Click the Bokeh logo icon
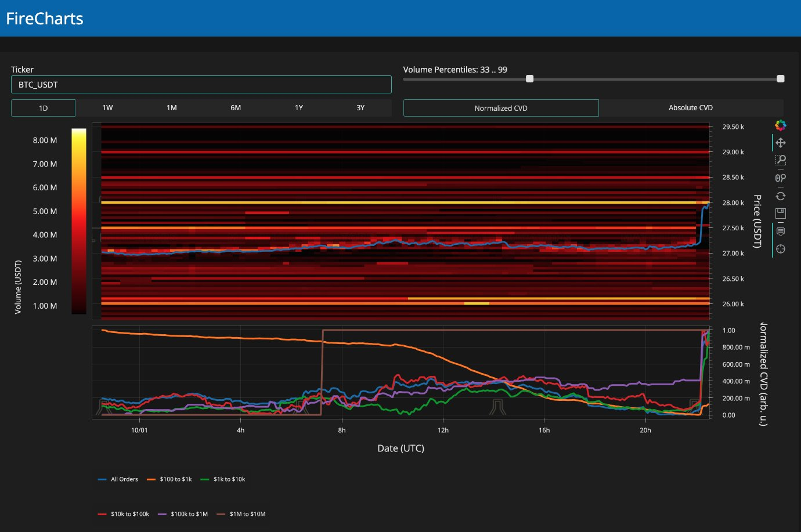This screenshot has width=801, height=532. coord(781,125)
